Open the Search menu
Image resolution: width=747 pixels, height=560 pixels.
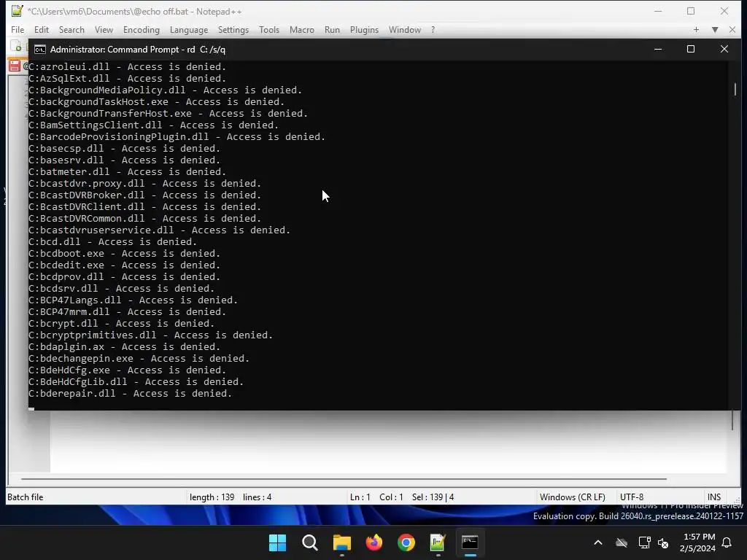71,29
